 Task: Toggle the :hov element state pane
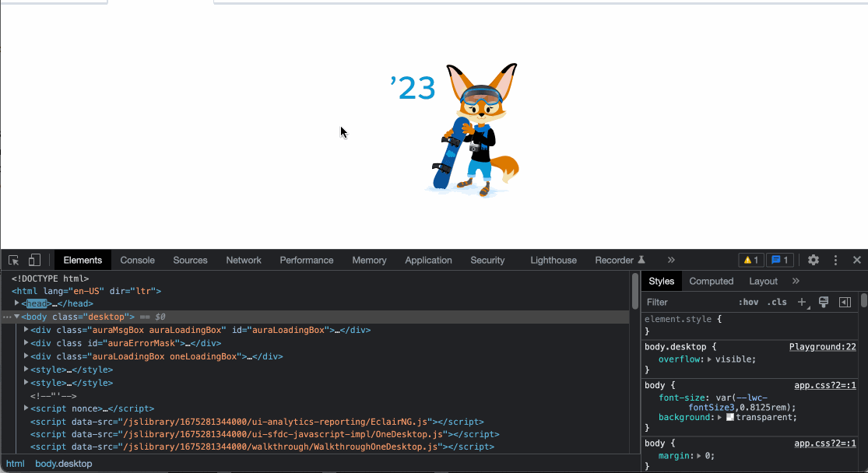click(x=749, y=302)
